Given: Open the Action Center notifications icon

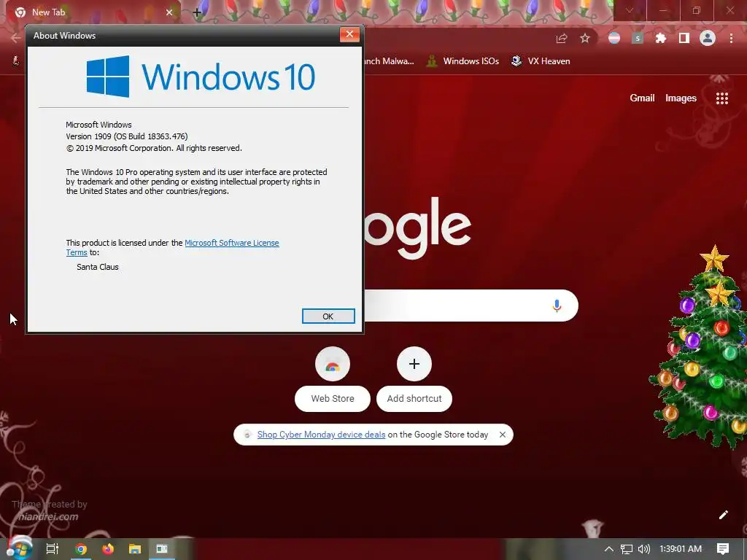Looking at the screenshot, I should point(723,549).
